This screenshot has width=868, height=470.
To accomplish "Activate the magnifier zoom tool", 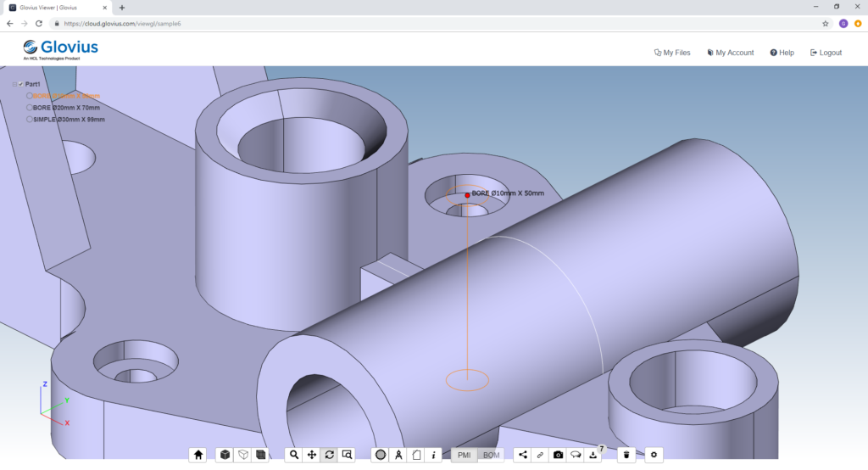I will coord(294,455).
